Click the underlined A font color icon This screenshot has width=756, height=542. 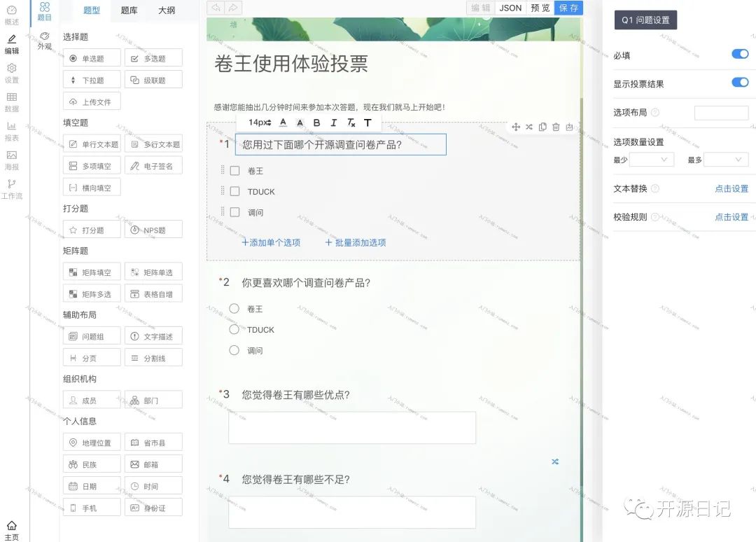pyautogui.click(x=283, y=123)
